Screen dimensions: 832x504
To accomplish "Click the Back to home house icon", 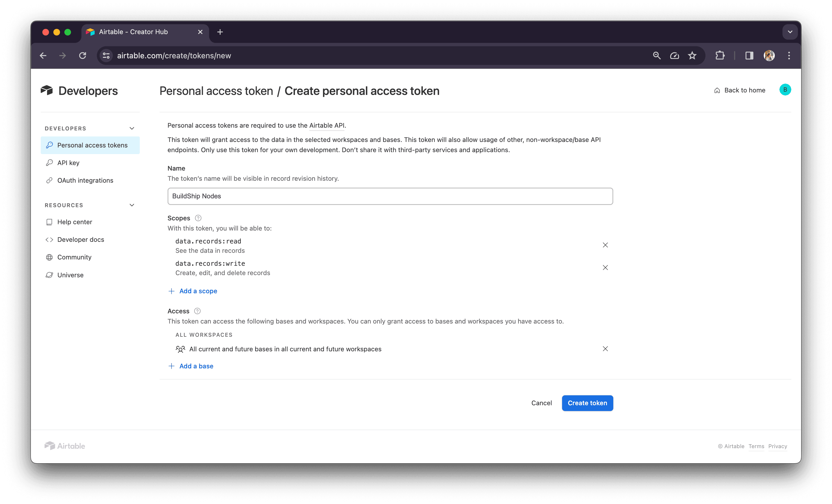I will pos(717,90).
